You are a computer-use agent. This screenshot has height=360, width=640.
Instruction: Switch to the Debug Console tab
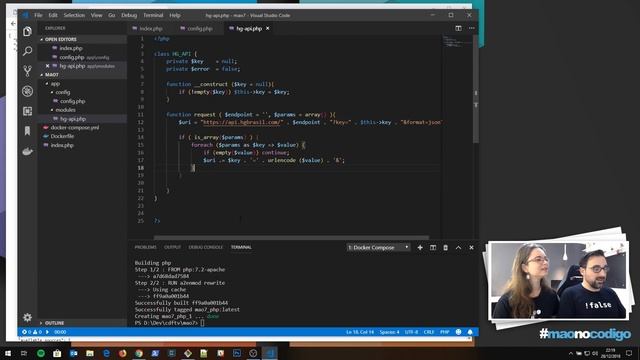[x=206, y=247]
